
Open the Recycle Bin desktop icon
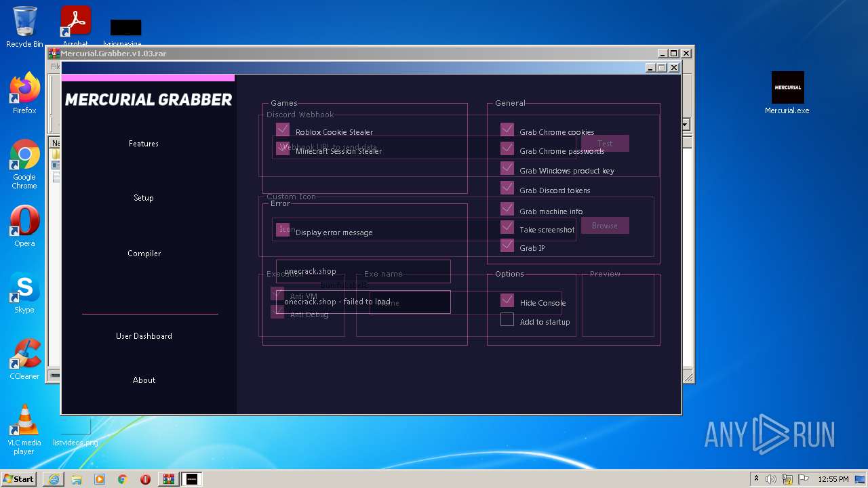pos(24,27)
